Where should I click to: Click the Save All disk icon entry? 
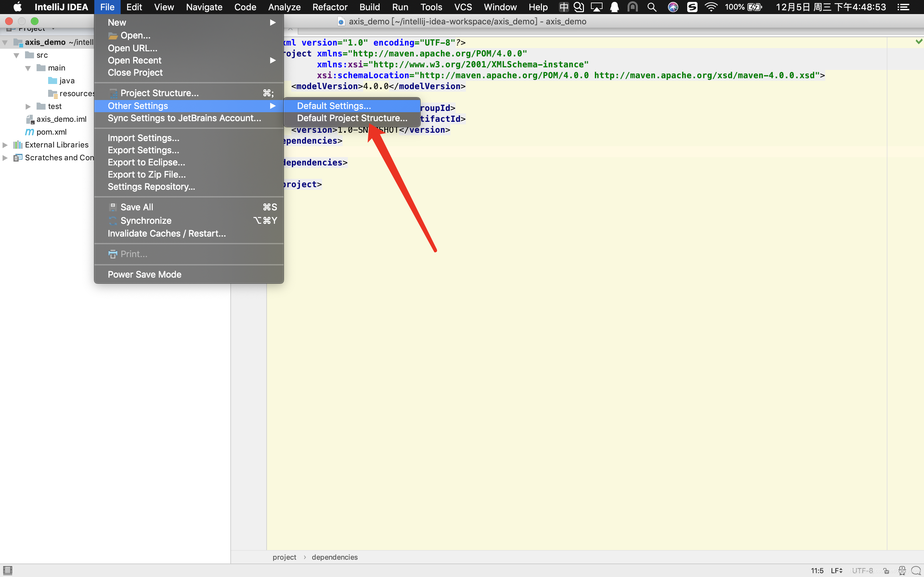pos(136,207)
